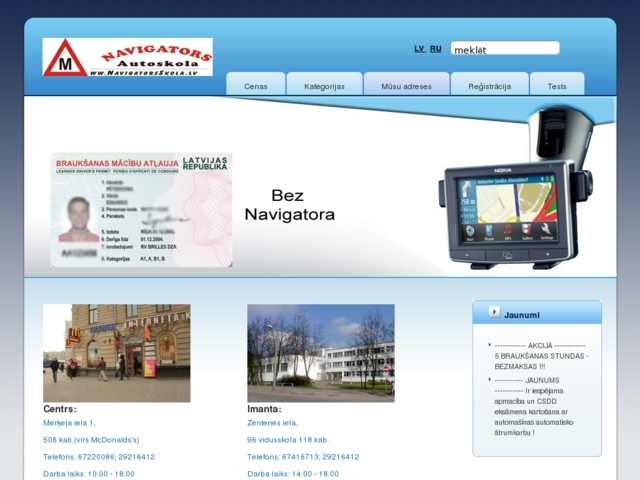This screenshot has height=480, width=640.
Task: Click Imanta 'Telefons: 67416713; 29216412'
Action: pyautogui.click(x=303, y=457)
